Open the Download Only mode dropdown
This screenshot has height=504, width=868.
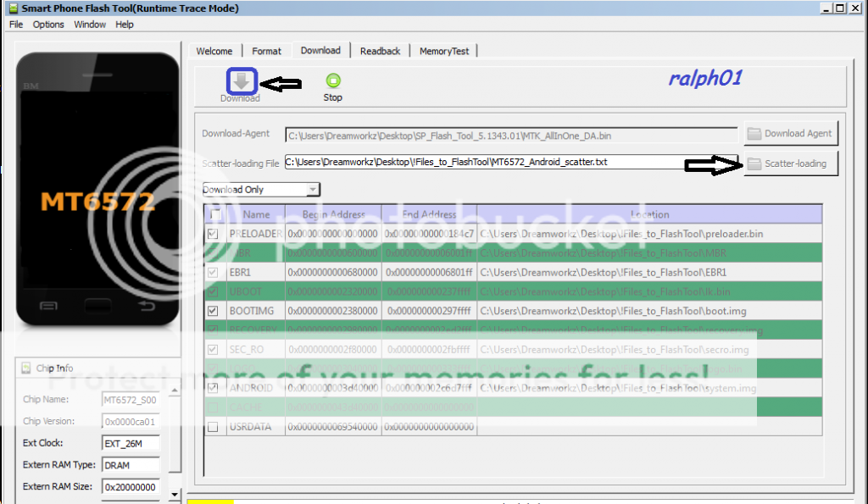tap(261, 190)
